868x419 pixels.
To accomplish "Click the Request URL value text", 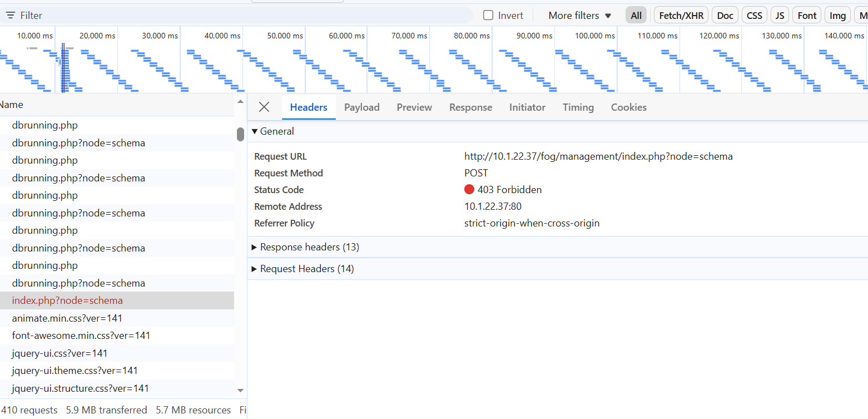I will tap(598, 156).
